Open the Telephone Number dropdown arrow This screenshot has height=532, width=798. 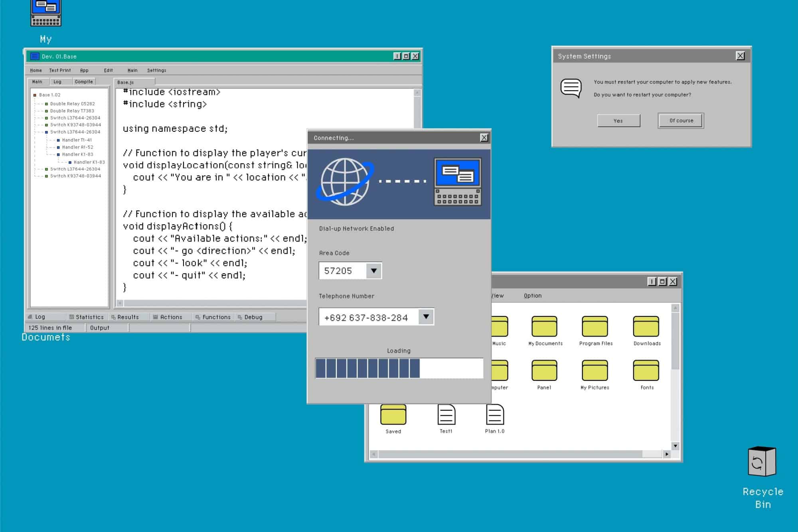pyautogui.click(x=426, y=317)
